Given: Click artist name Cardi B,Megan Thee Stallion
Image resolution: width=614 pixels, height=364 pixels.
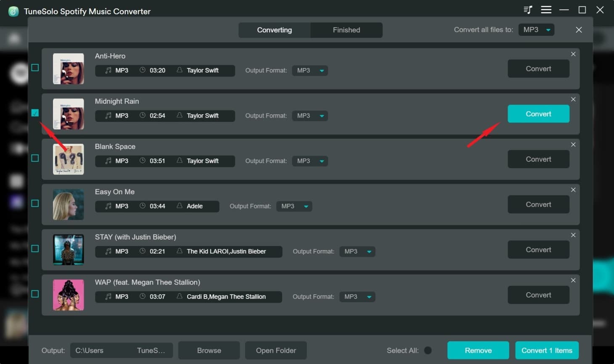Looking at the screenshot, I should click(226, 297).
